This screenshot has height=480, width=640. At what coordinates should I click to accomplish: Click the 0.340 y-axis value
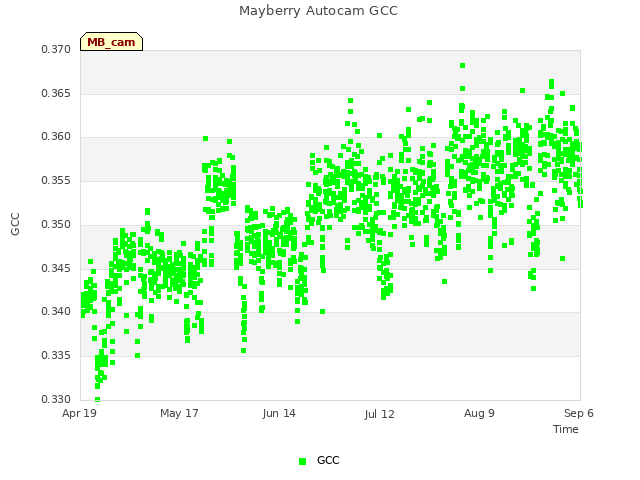[56, 311]
